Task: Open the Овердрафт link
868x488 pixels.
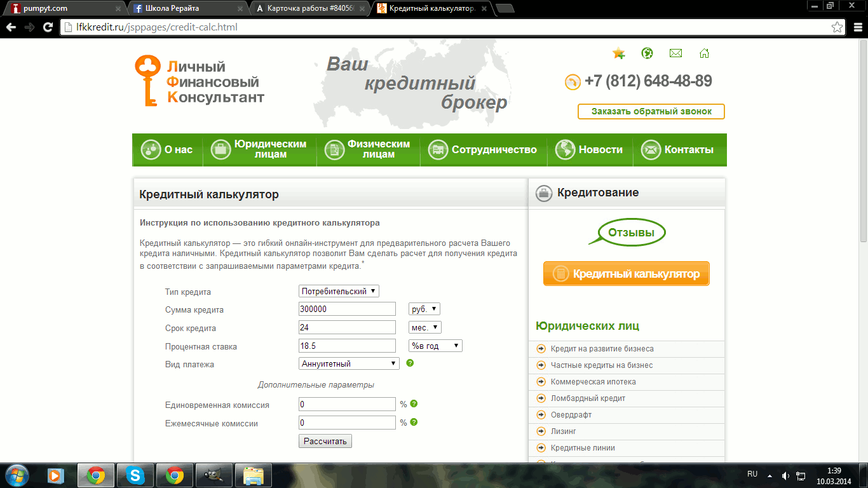Action: (571, 415)
